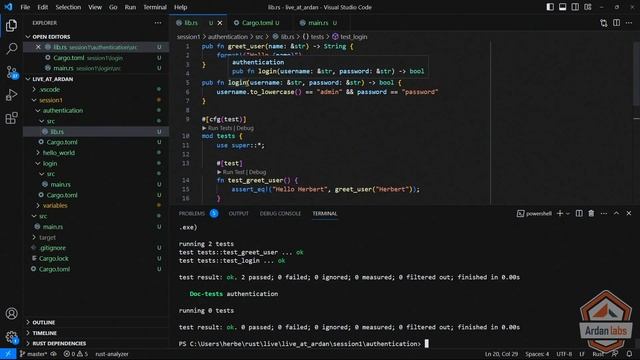Open editor more actions ellipsis

(x=629, y=23)
